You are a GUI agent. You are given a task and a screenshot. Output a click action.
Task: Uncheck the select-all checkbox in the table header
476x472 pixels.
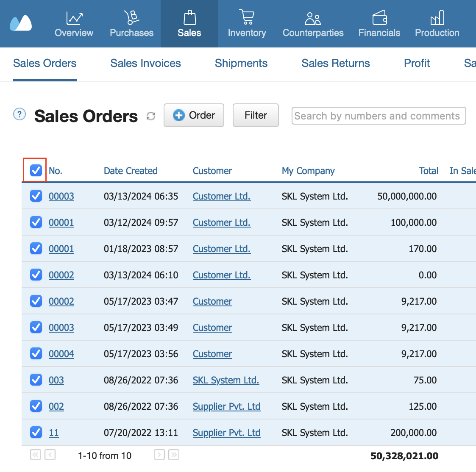pos(36,170)
